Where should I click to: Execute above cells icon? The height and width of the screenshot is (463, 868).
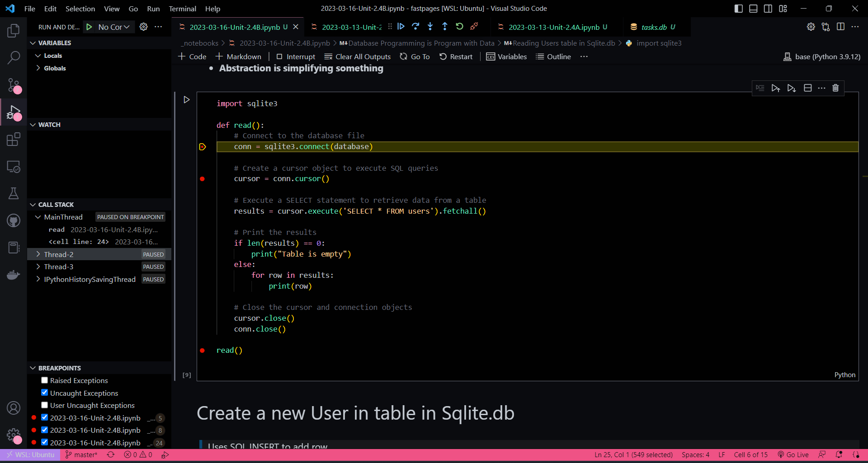pos(776,88)
